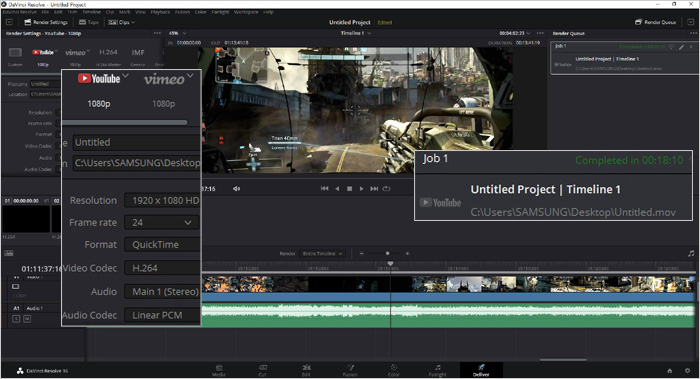Click the Tape toolbar button
The image size is (700, 379).
(88, 22)
